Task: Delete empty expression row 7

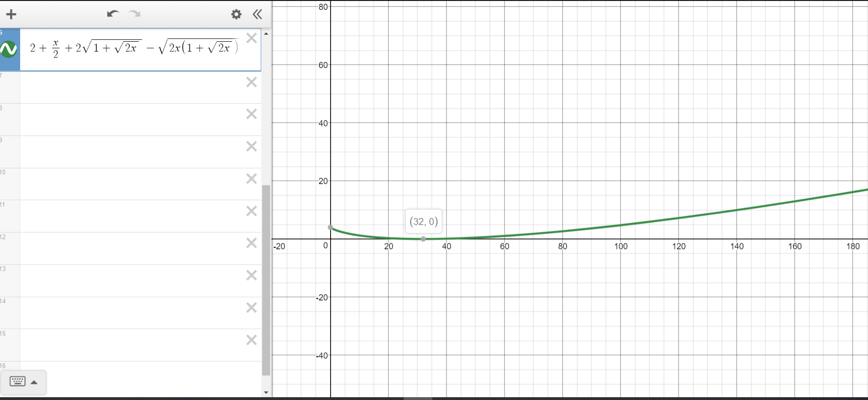Action: point(251,82)
